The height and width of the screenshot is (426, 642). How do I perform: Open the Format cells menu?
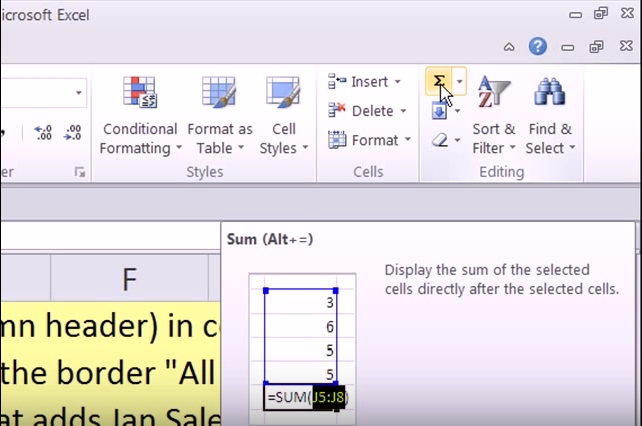[369, 140]
